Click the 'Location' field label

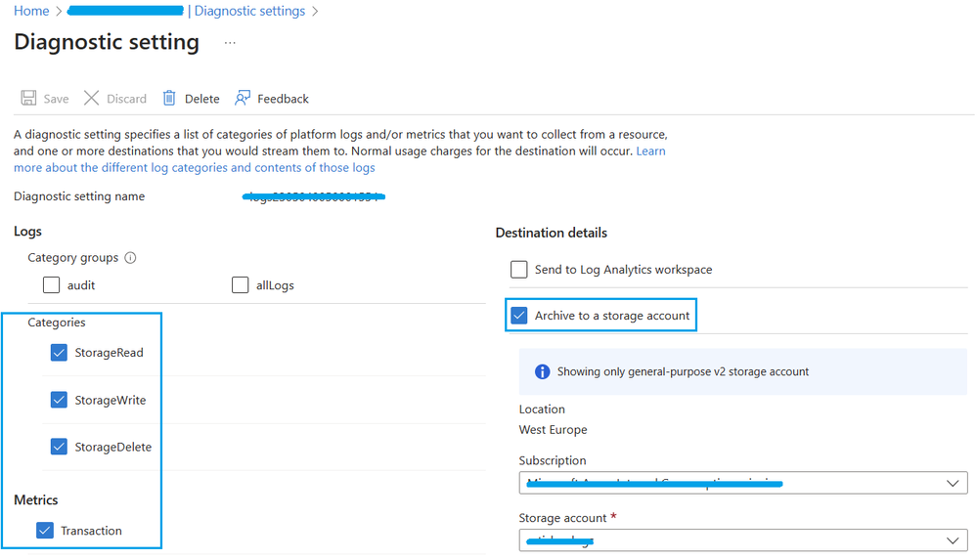542,409
